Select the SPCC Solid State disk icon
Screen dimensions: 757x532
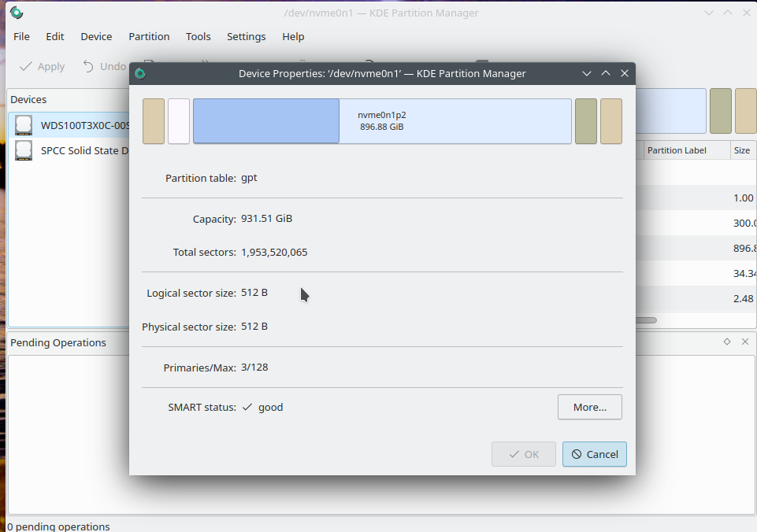point(24,150)
